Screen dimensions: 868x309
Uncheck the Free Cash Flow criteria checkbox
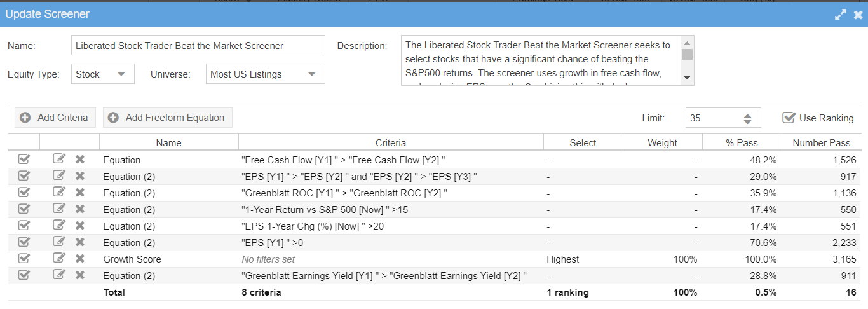tap(24, 160)
